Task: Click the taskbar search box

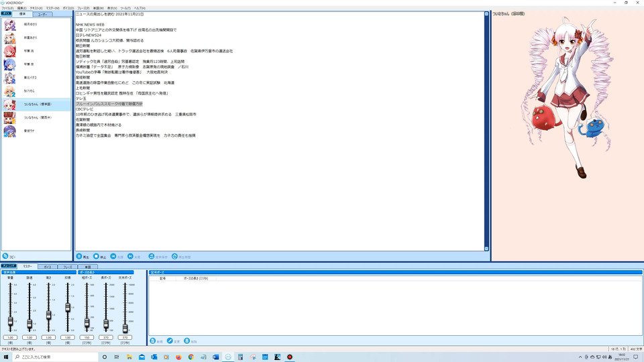Action: tap(56, 357)
